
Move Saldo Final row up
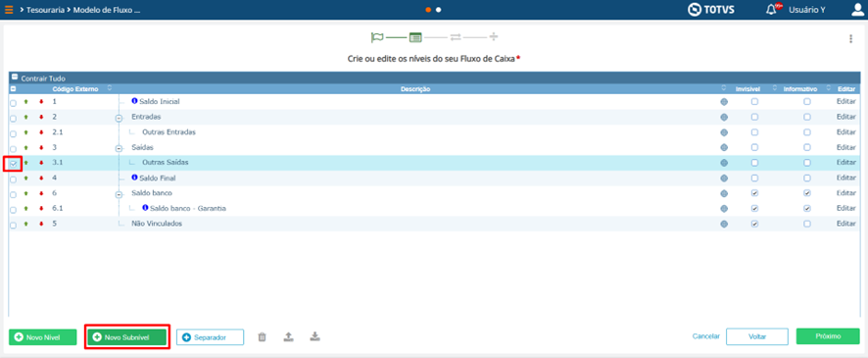25,179
